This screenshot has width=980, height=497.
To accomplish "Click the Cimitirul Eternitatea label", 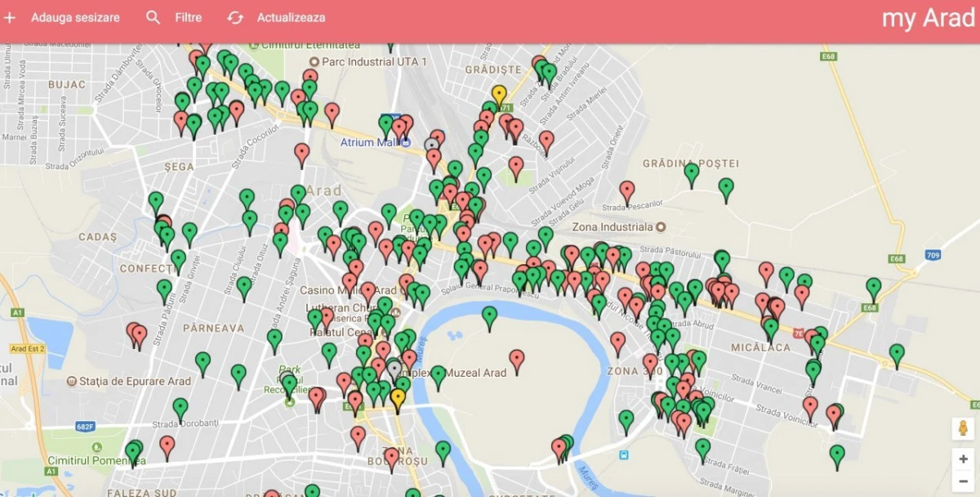I will point(311,44).
